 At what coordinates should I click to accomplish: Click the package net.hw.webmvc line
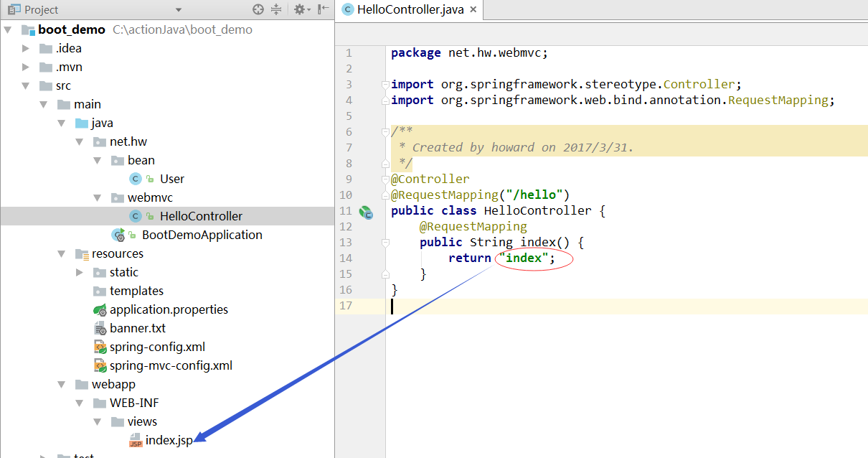470,52
